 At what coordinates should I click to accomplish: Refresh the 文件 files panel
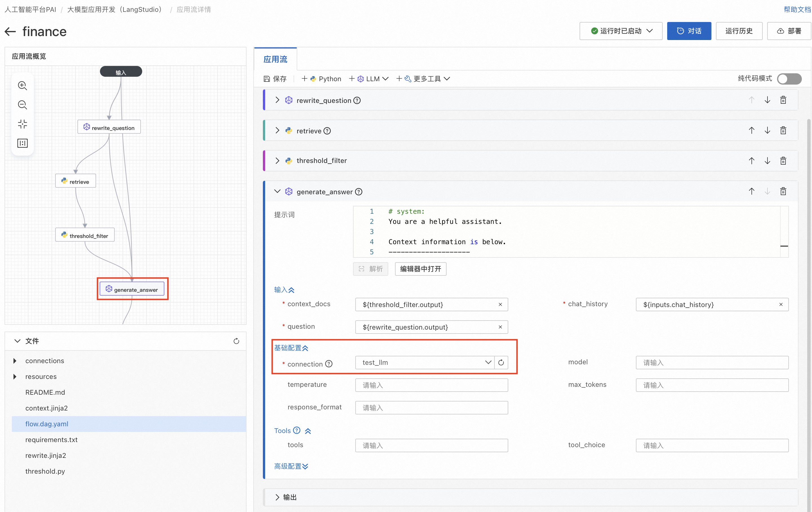(x=236, y=341)
